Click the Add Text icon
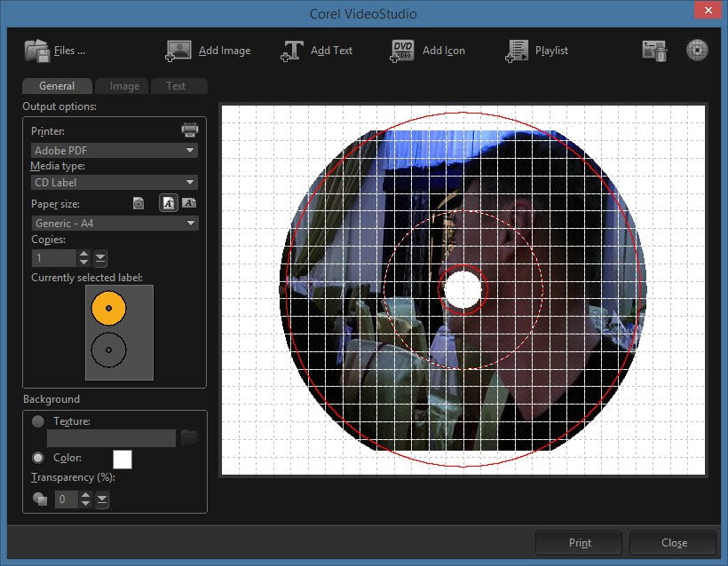 pyautogui.click(x=292, y=51)
